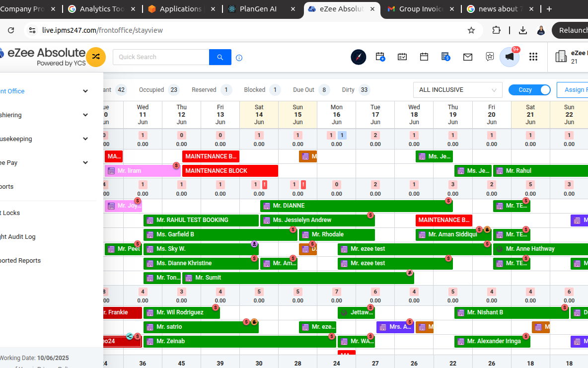The image size is (588, 368).
Task: Filter by Occupied 23 status
Action: click(158, 90)
